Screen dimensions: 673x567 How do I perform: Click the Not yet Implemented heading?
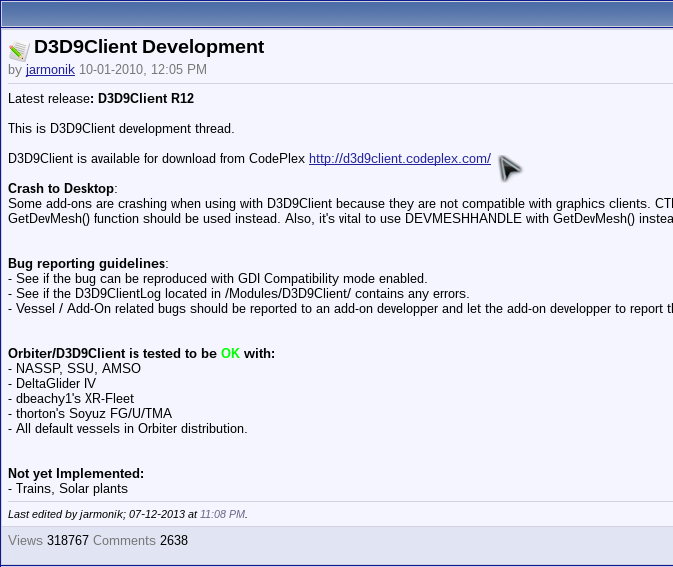[x=76, y=473]
